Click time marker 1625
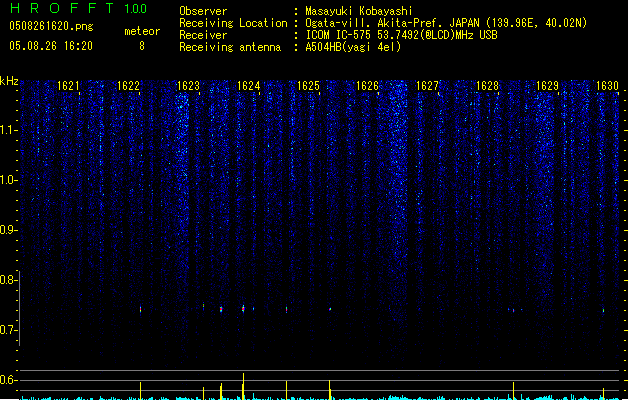This screenshot has width=629, height=400. tap(308, 85)
